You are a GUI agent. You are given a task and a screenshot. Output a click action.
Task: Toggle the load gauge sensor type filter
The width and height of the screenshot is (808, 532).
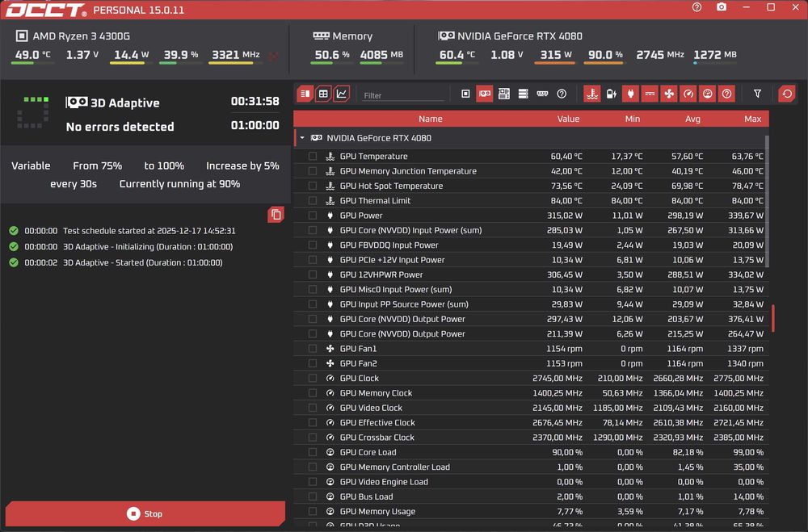pos(708,94)
